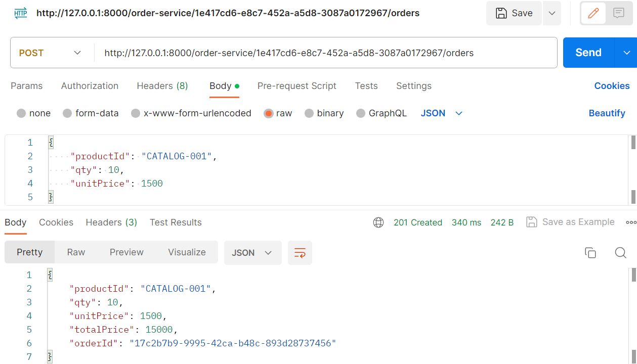Image resolution: width=637 pixels, height=364 pixels.
Task: Click the request body editor scrollbar
Action: [x=633, y=169]
